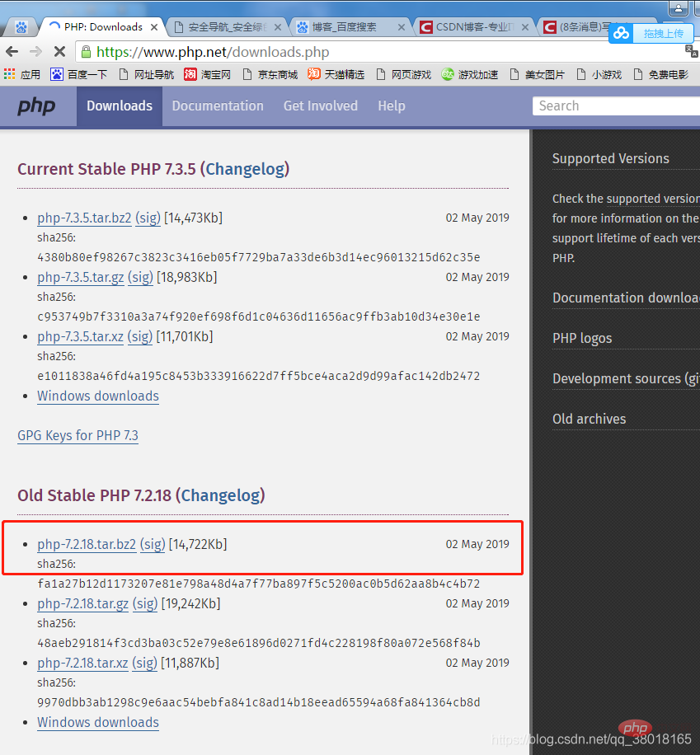Click the php-7.2.18.tar.bz2 download link
This screenshot has height=755, width=700.
pos(87,544)
